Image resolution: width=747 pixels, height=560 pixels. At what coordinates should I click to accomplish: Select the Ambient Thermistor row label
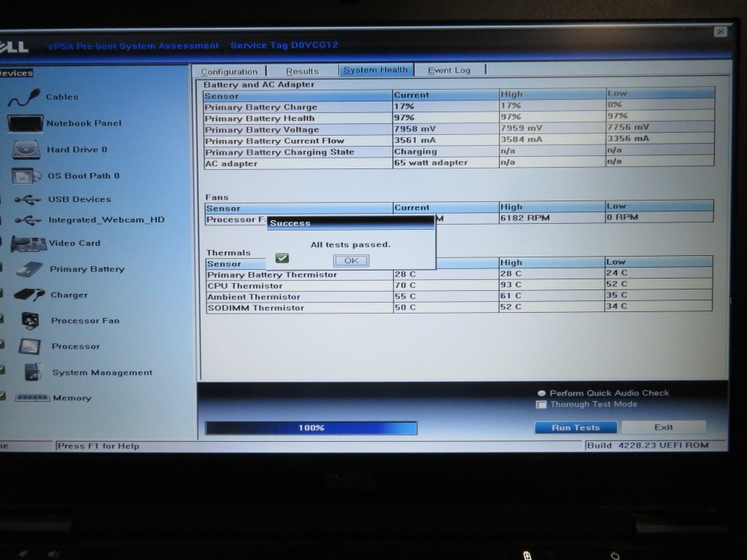click(254, 297)
